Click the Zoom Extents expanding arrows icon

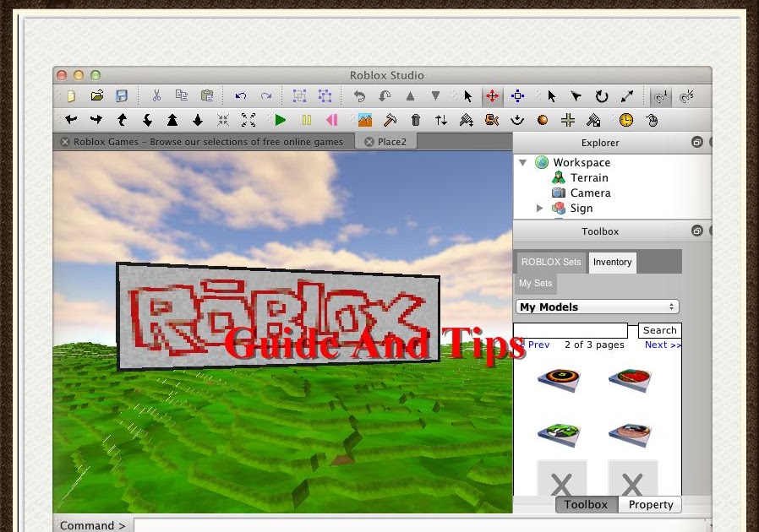click(248, 120)
